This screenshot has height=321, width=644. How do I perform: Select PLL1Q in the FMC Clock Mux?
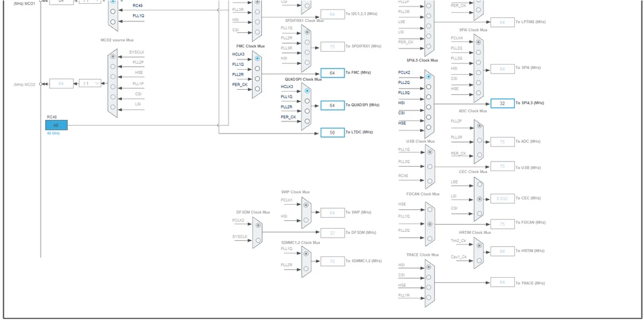pyautogui.click(x=257, y=68)
